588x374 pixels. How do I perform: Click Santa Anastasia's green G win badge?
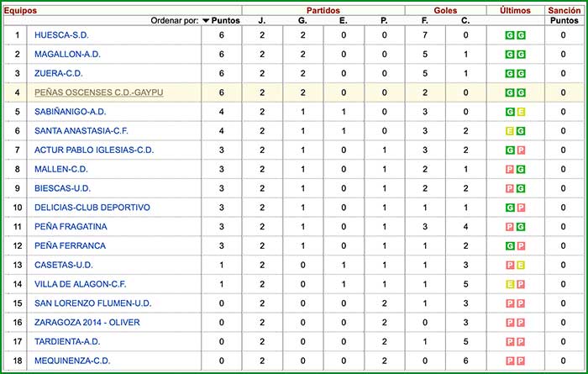pyautogui.click(x=521, y=132)
